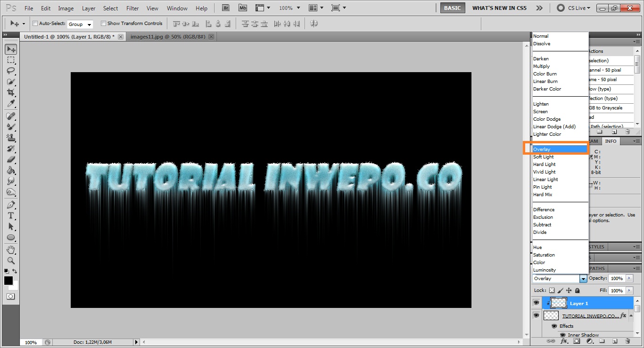Viewport: 644px width, 348px height.
Task: Toggle Lock transparent pixels
Action: point(552,290)
